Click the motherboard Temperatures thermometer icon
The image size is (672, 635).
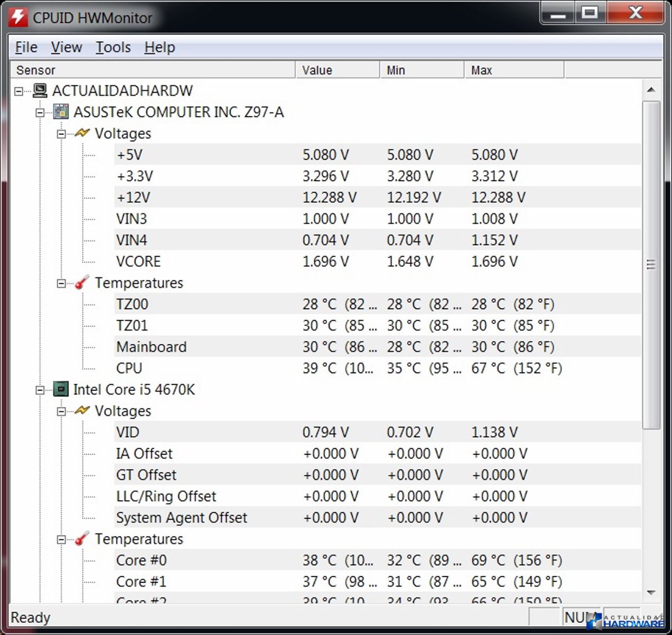81,283
